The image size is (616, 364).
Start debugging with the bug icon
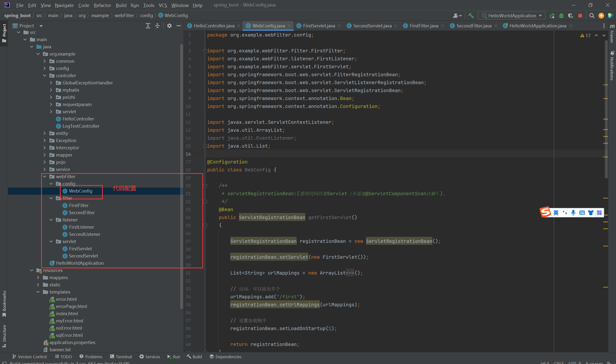click(x=561, y=16)
